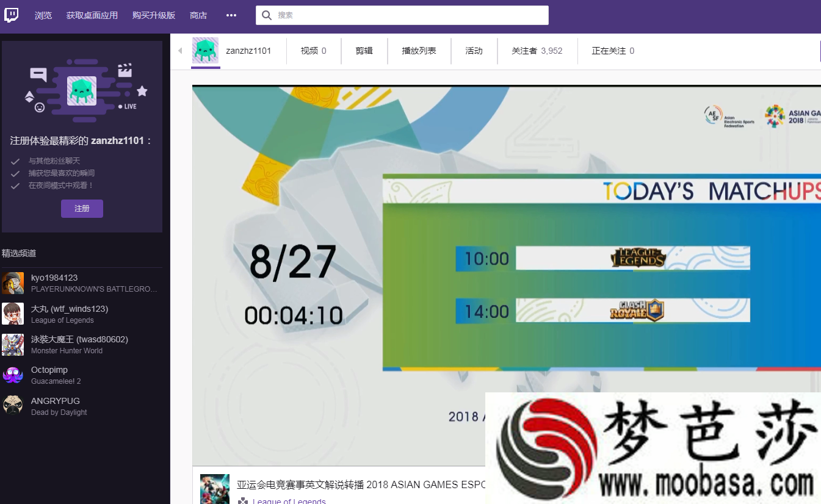Screen dimensions: 821x504
Task: Open the 关注者 3,952 tab
Action: click(537, 51)
